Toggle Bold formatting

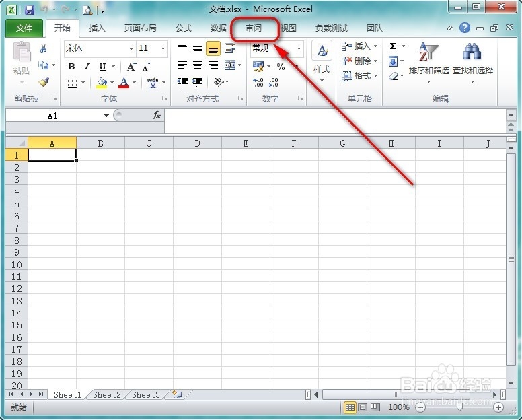[x=71, y=67]
